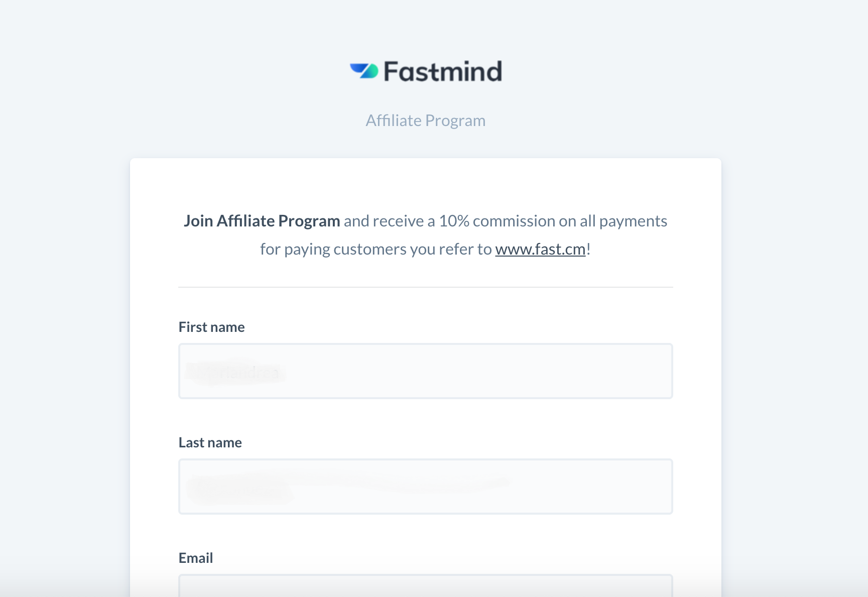868x597 pixels.
Task: Click the Fastmind wordmark text
Action: [x=443, y=71]
